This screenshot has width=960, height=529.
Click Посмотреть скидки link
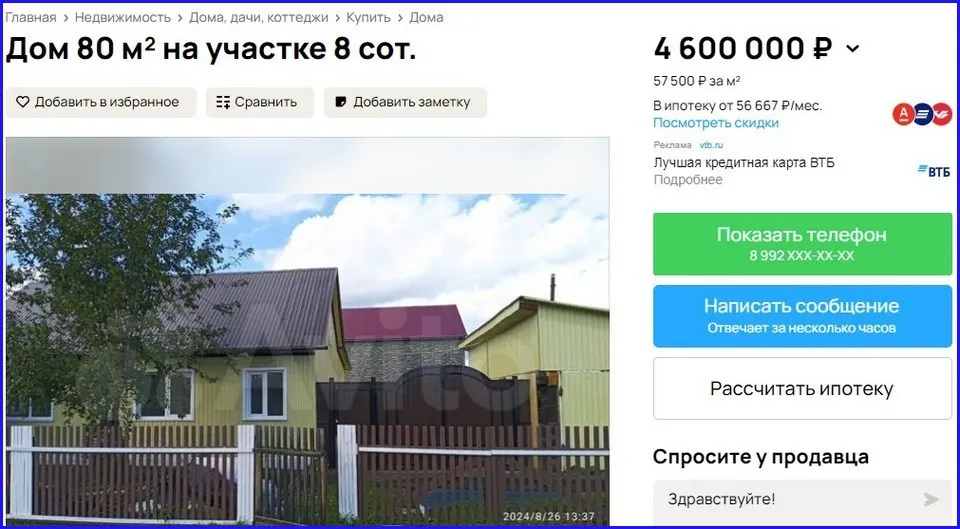tap(716, 123)
